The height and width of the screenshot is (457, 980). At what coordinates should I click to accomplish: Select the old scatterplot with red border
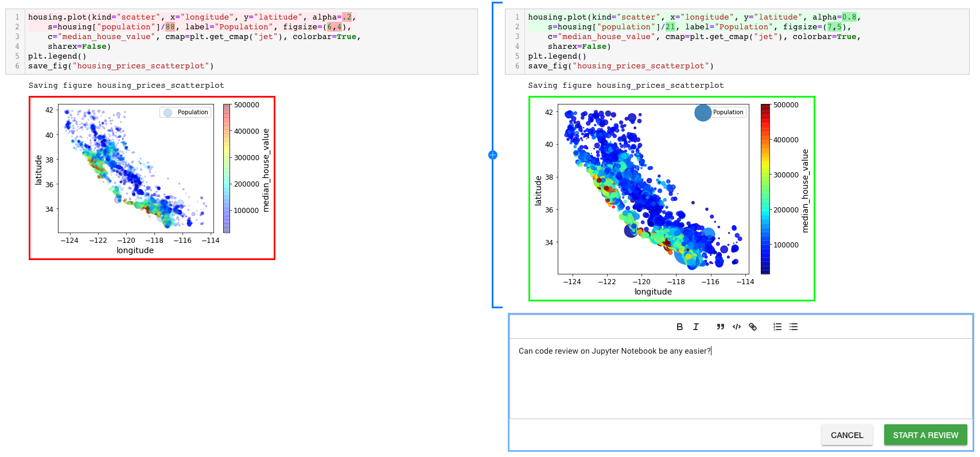(152, 178)
